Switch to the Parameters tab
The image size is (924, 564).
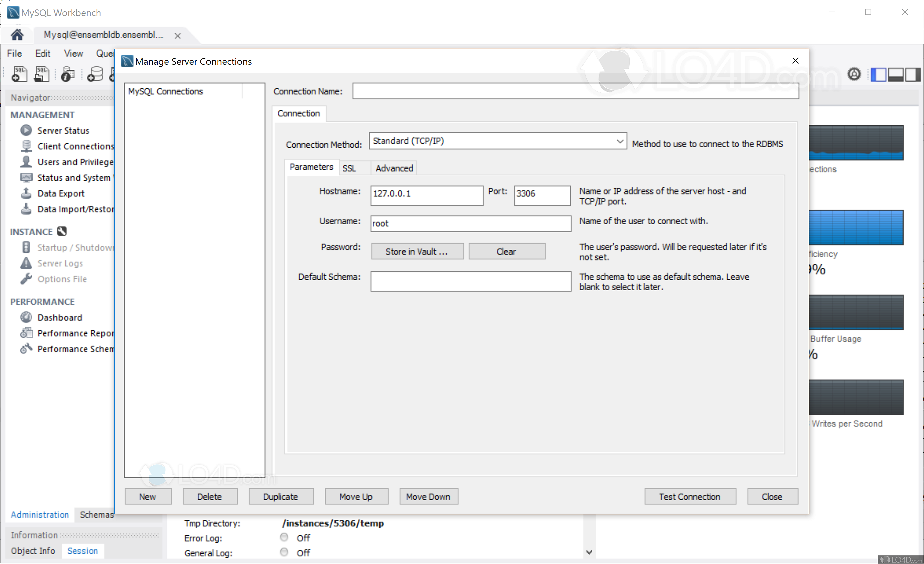[311, 167]
